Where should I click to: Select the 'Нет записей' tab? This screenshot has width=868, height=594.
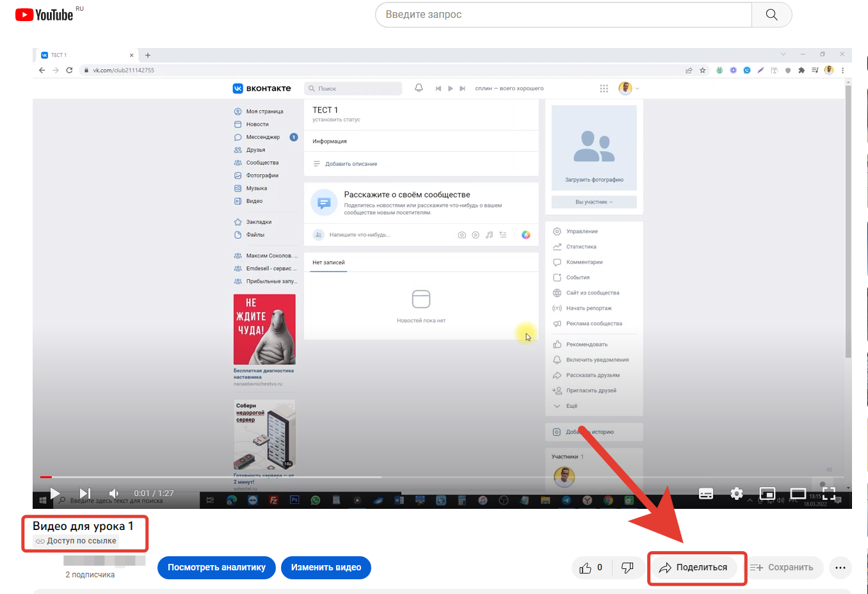(x=328, y=262)
